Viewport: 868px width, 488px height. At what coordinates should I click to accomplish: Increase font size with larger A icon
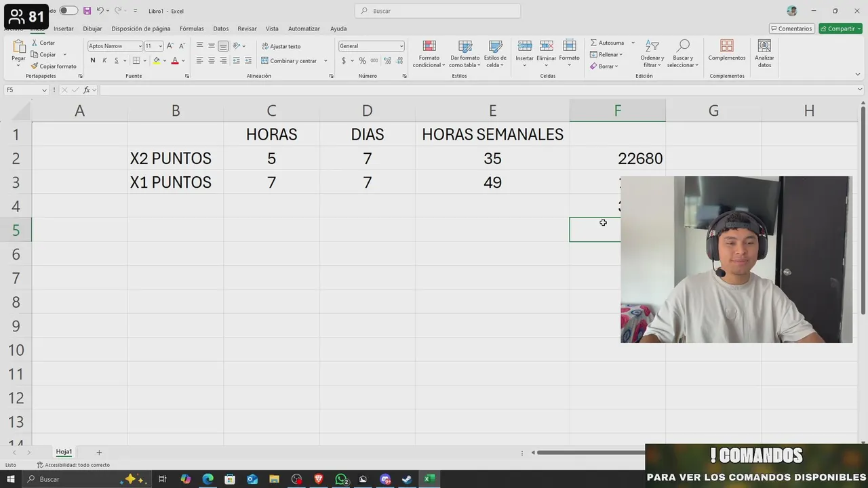click(170, 46)
